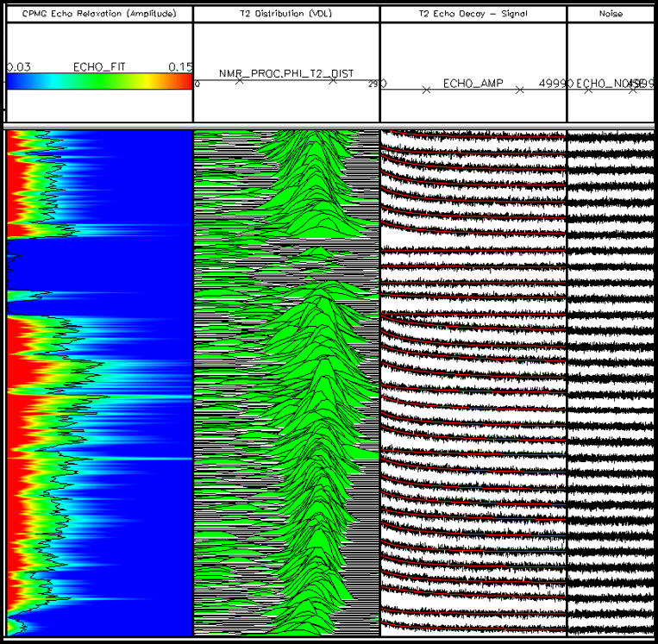
Task: Click the left X marker on the ECHO_NOISE line
Action: tap(588, 90)
